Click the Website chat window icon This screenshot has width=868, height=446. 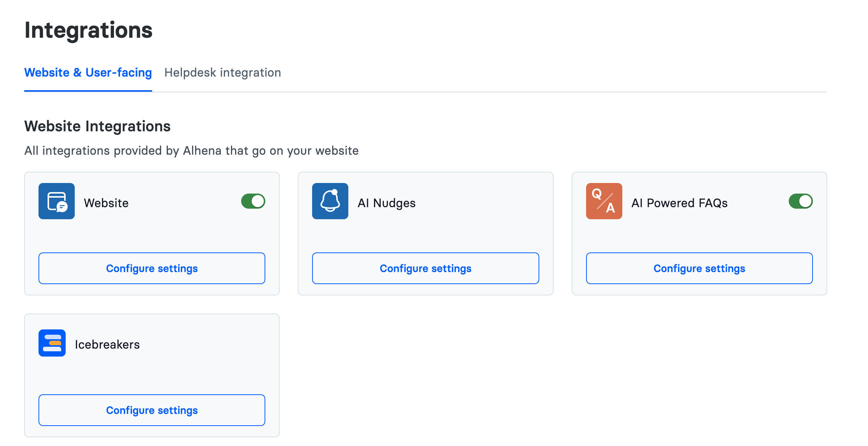[57, 201]
